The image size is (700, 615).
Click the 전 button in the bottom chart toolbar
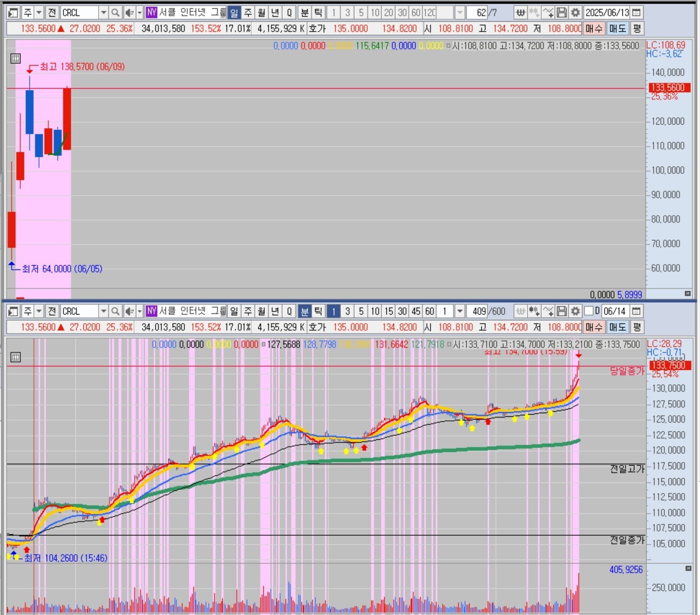52,311
